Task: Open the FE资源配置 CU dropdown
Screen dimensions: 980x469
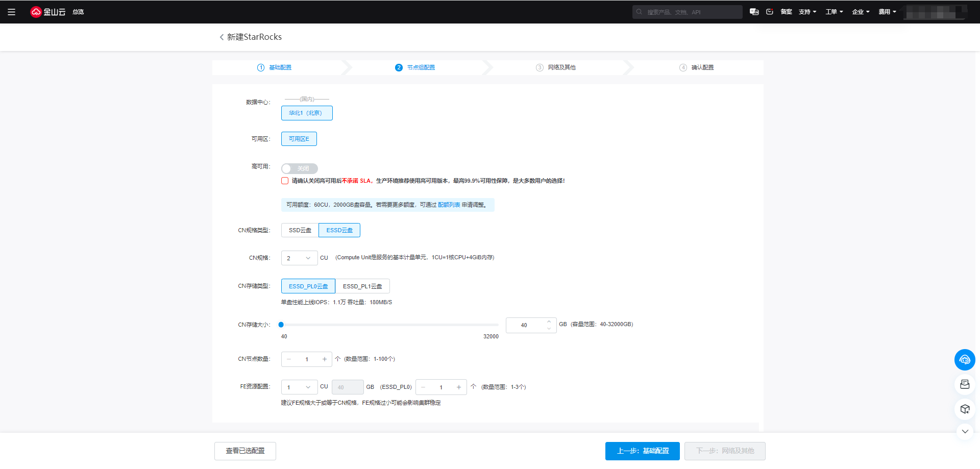Action: click(299, 387)
